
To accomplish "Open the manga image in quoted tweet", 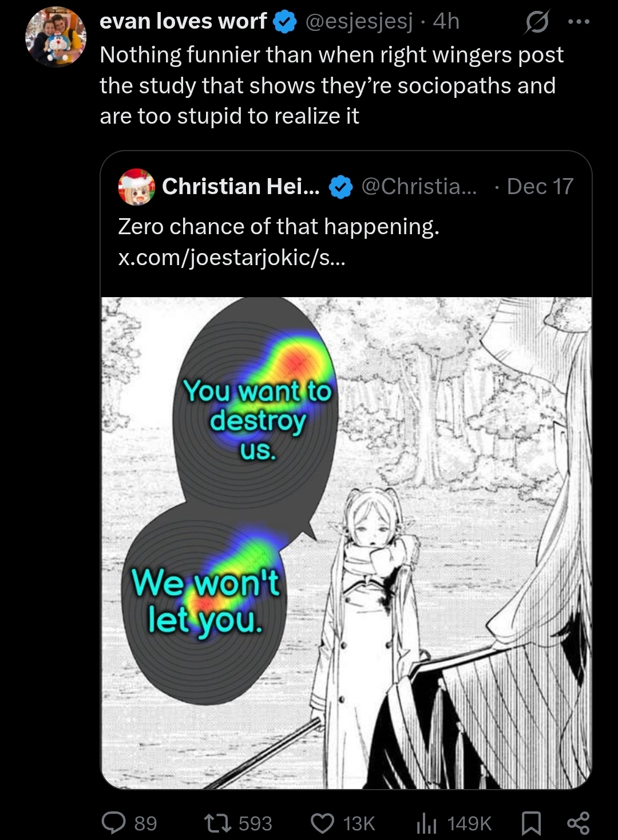I will 346,543.
